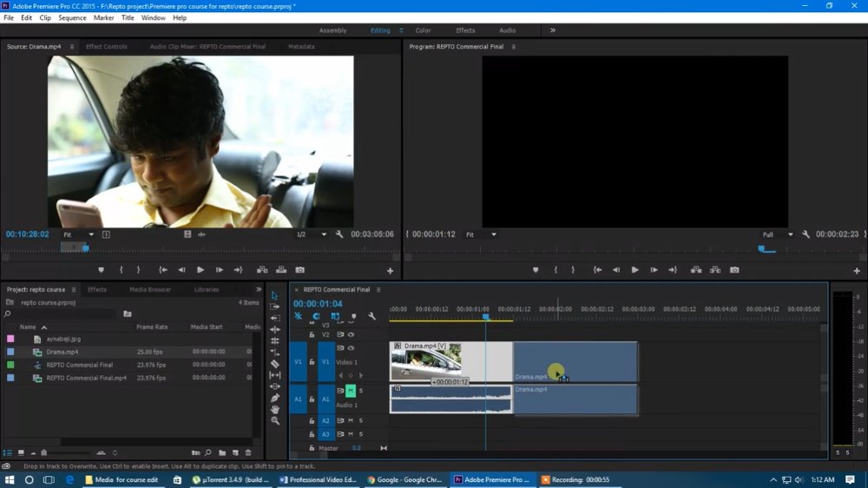This screenshot has width=868, height=488.
Task: Go to In point in Program monitor
Action: tap(597, 270)
